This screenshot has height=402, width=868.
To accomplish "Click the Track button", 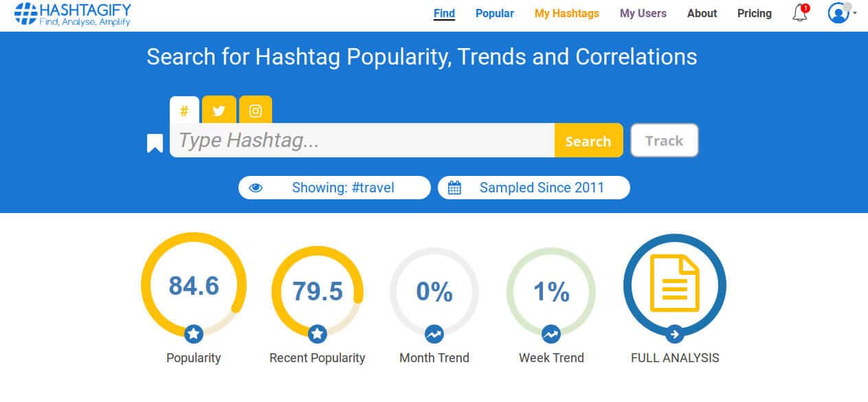I will click(x=664, y=140).
